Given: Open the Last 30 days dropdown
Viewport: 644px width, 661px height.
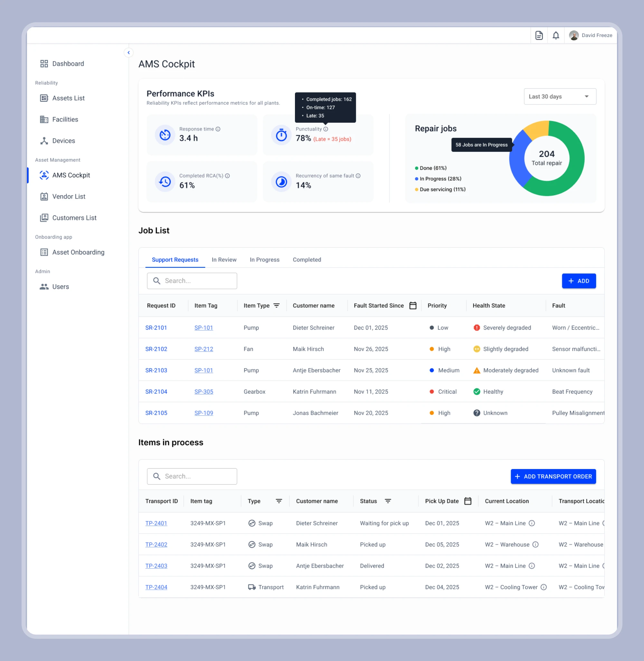Looking at the screenshot, I should click(560, 96).
